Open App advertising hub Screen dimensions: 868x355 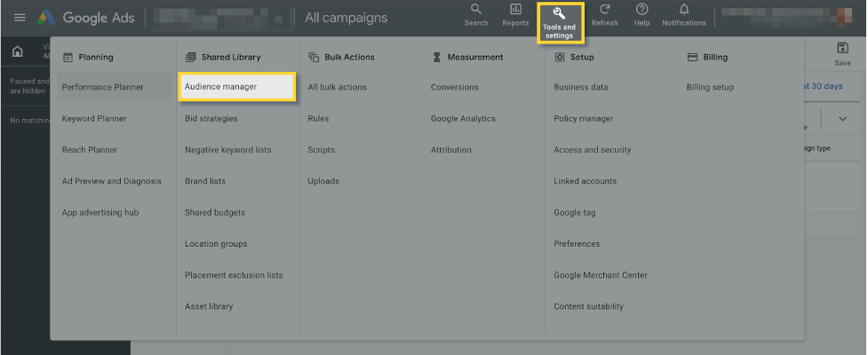tap(100, 212)
